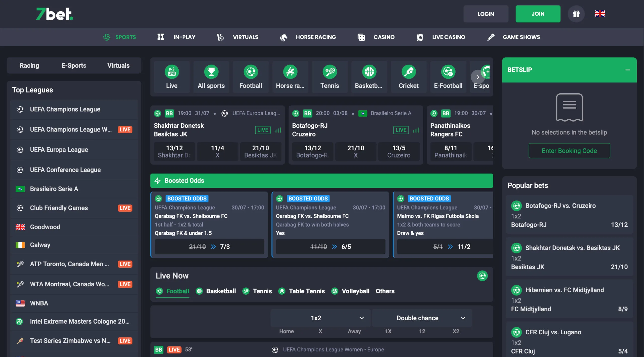This screenshot has width=644, height=357.
Task: Navigate to the CASINO section
Action: (384, 37)
